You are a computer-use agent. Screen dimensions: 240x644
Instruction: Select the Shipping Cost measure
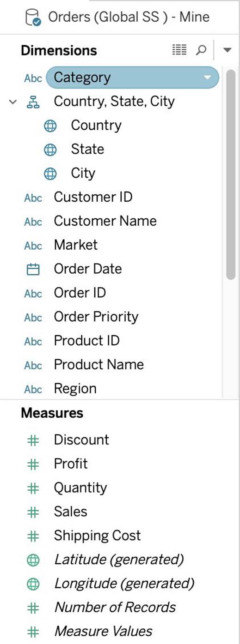pyautogui.click(x=97, y=536)
